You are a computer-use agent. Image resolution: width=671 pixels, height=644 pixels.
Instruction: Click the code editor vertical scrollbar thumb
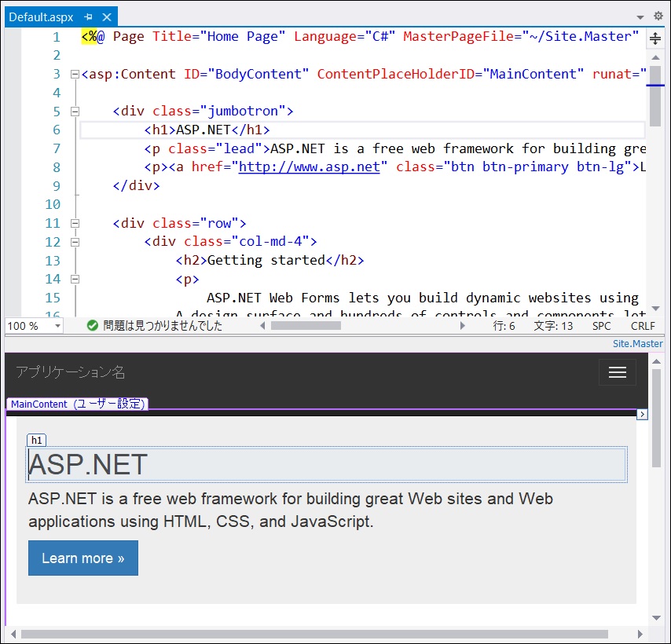point(655,97)
